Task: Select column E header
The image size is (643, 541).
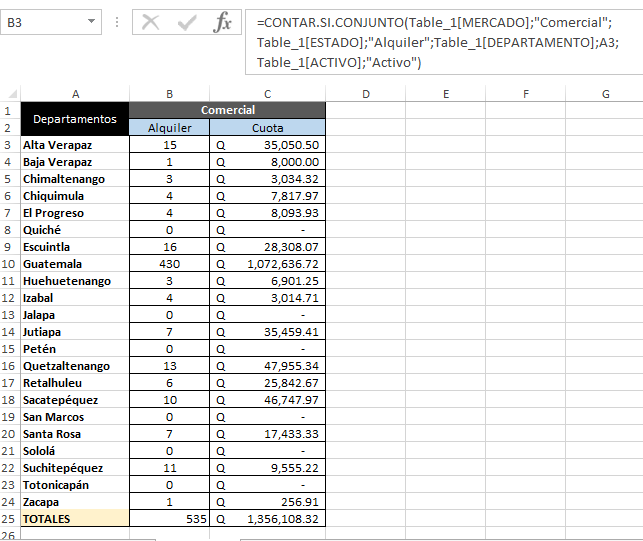Action: pyautogui.click(x=446, y=94)
